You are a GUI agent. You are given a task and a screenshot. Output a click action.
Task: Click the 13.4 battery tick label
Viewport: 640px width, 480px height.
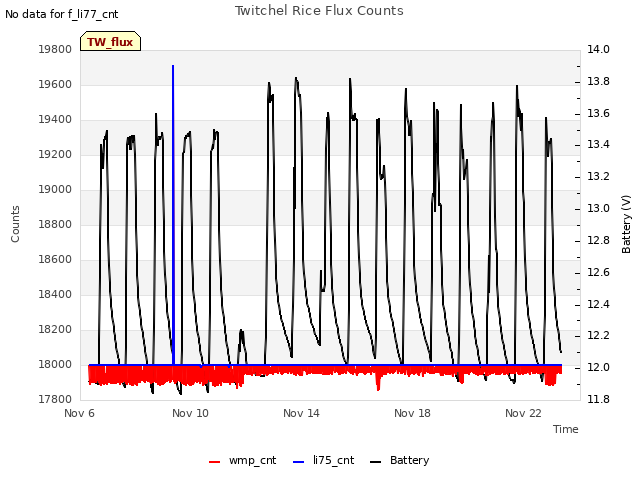pos(598,145)
